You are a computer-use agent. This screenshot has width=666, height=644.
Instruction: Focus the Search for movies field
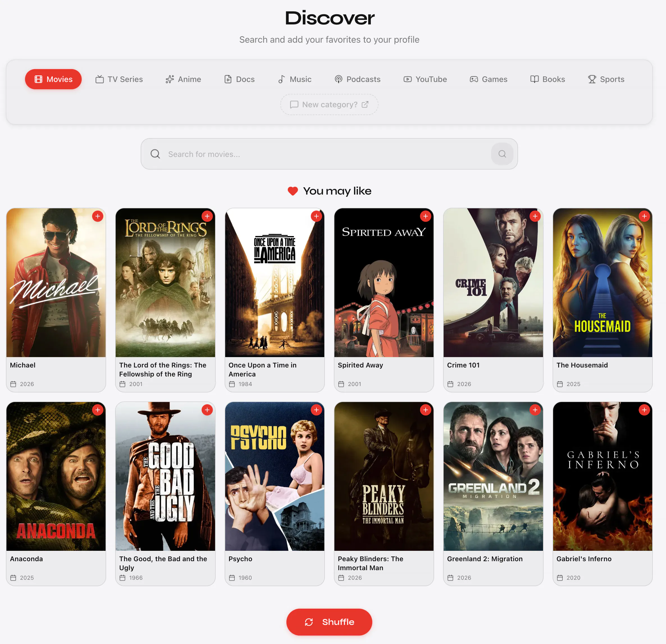click(x=329, y=154)
